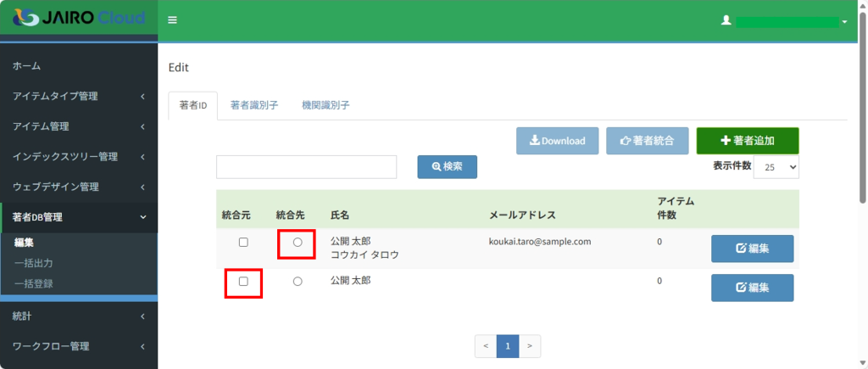Switch to the 著者識別子 tab
The height and width of the screenshot is (369, 868).
tap(254, 106)
